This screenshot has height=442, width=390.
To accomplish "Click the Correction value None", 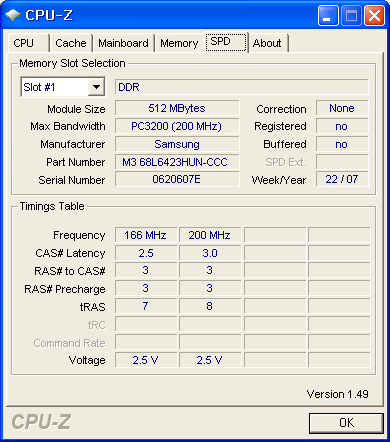I will 342,108.
